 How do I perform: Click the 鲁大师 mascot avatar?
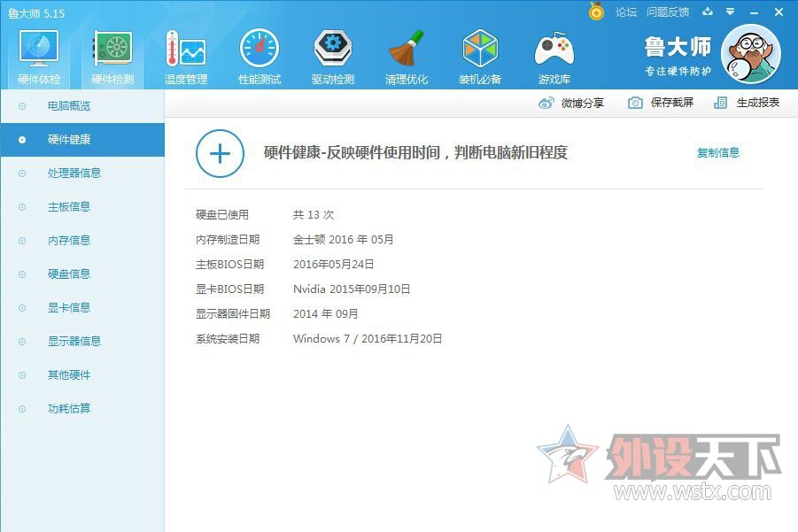click(x=752, y=53)
